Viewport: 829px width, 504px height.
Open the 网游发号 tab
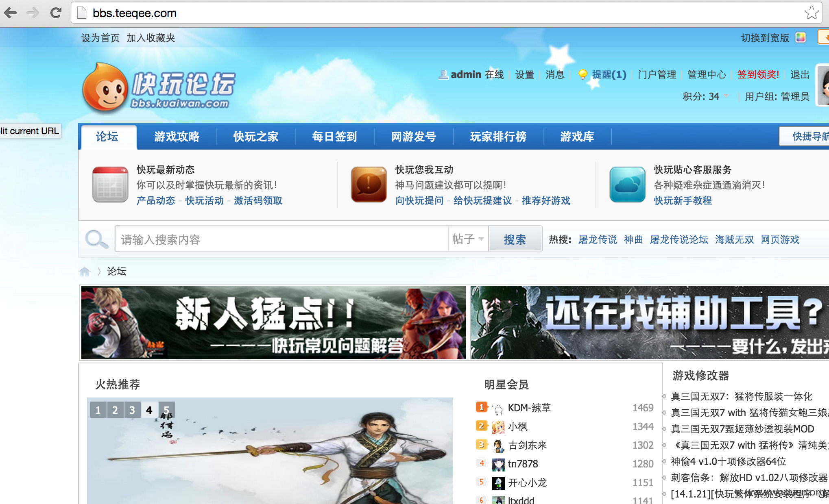(x=414, y=136)
